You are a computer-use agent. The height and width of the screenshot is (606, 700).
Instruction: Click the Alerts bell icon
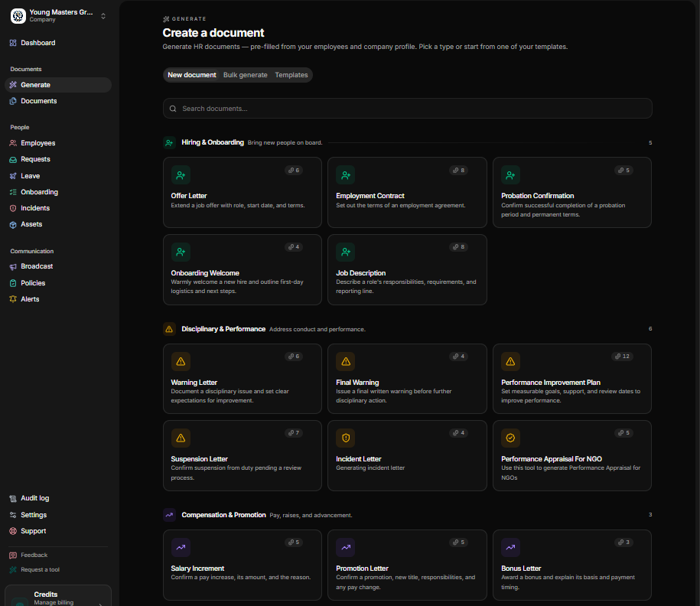coord(13,299)
